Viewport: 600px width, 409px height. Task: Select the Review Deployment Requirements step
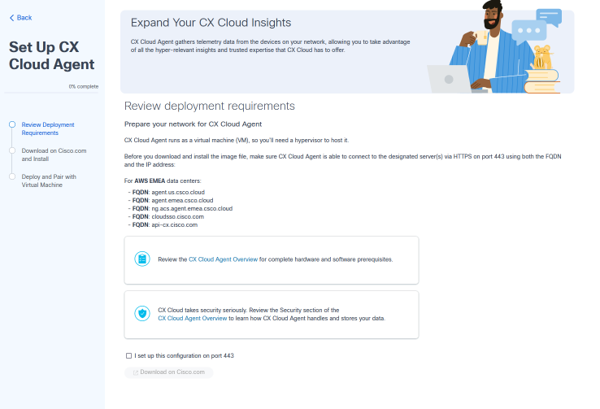(48, 129)
